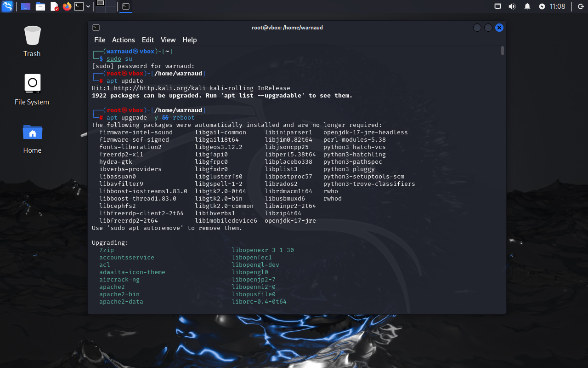The width and height of the screenshot is (588, 368).
Task: Click the log out icon in panel
Action: (580, 6)
